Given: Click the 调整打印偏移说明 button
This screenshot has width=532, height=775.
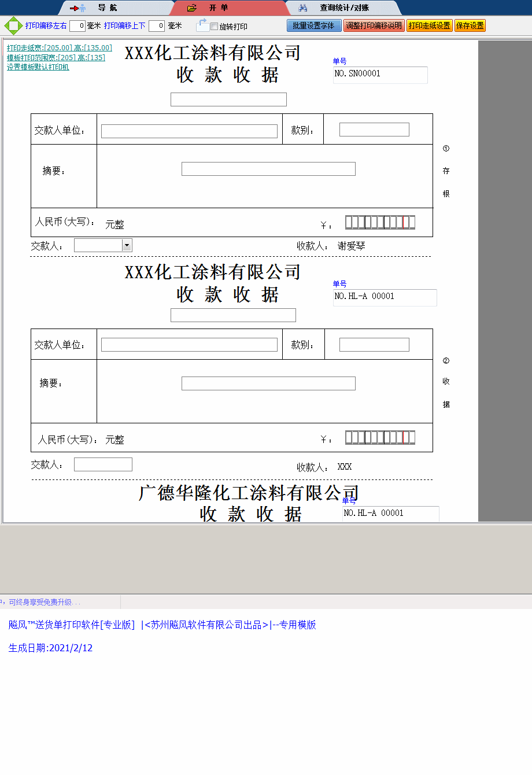Looking at the screenshot, I should coord(374,25).
